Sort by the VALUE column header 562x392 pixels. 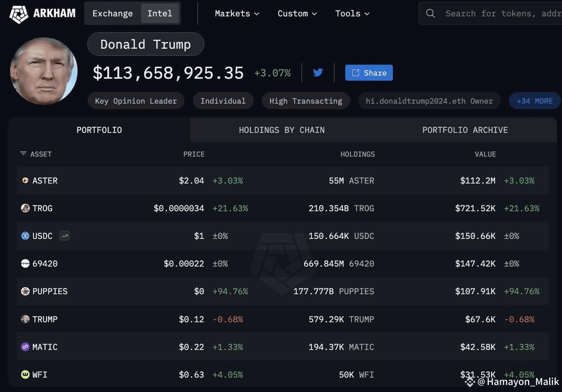pos(485,154)
